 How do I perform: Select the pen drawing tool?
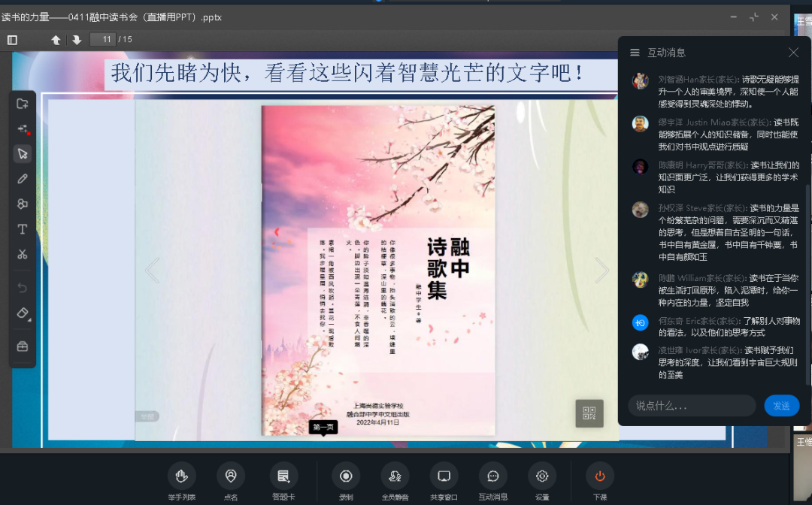coord(23,179)
